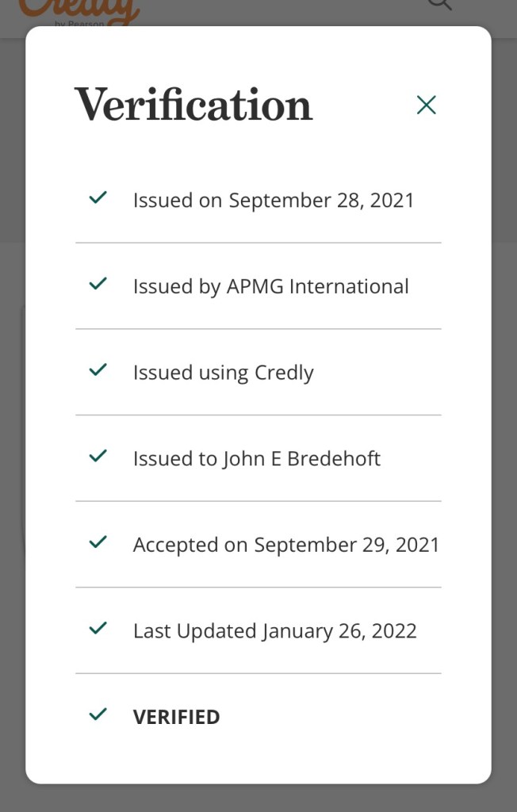
Task: Click the Issued by APMG International text
Action: click(270, 286)
